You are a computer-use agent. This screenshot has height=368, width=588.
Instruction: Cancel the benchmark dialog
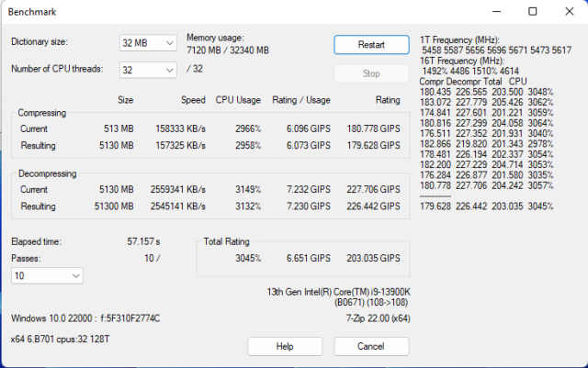point(371,346)
